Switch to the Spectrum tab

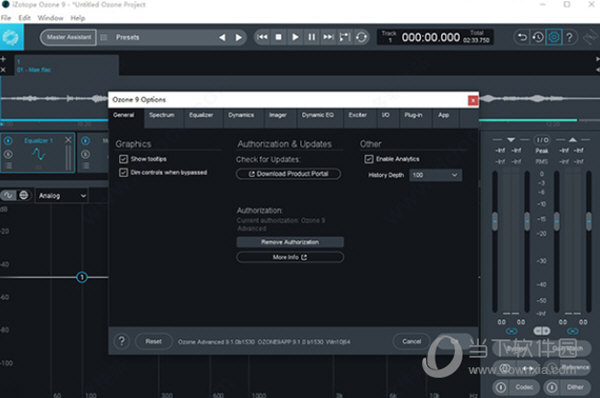162,115
